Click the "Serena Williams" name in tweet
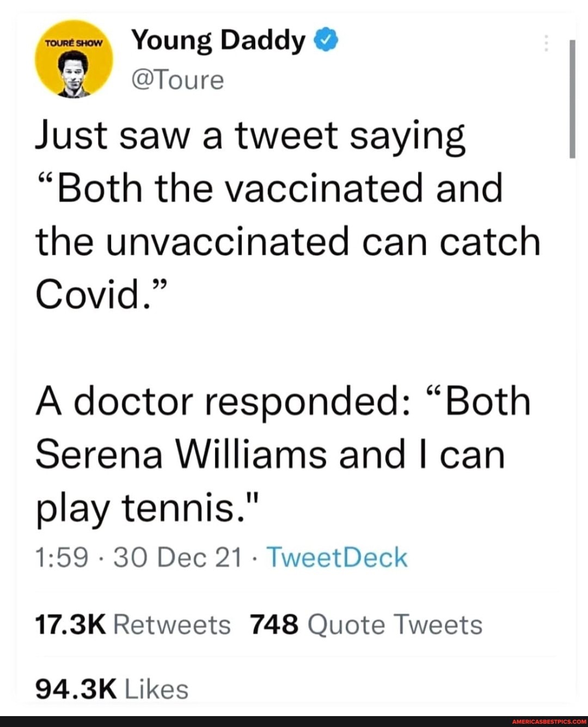This screenshot has height=727, width=588. [x=181, y=455]
